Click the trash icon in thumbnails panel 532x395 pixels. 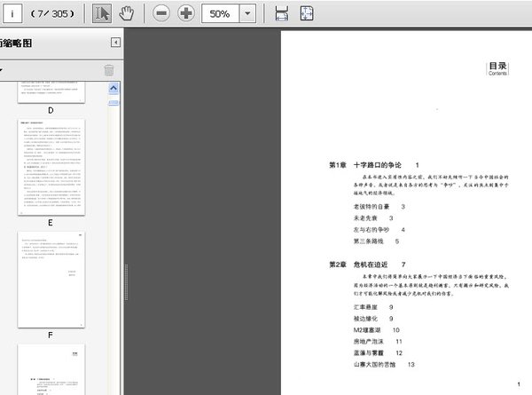coord(108,70)
